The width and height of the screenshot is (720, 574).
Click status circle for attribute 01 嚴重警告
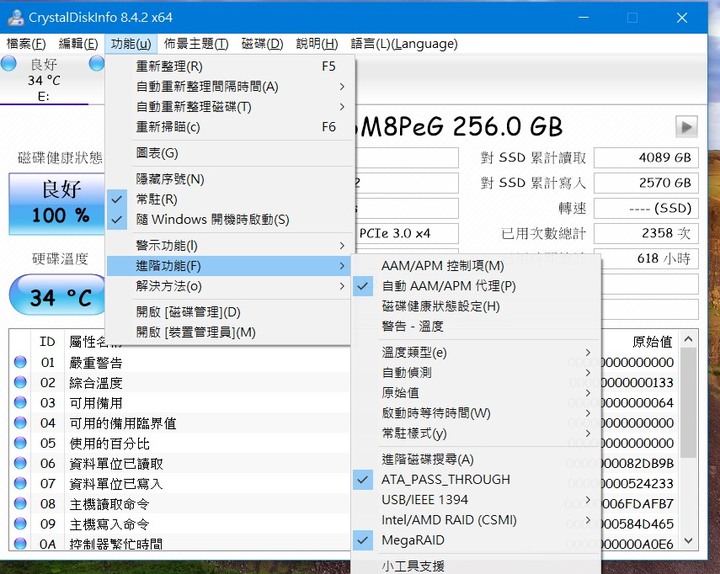pos(20,362)
